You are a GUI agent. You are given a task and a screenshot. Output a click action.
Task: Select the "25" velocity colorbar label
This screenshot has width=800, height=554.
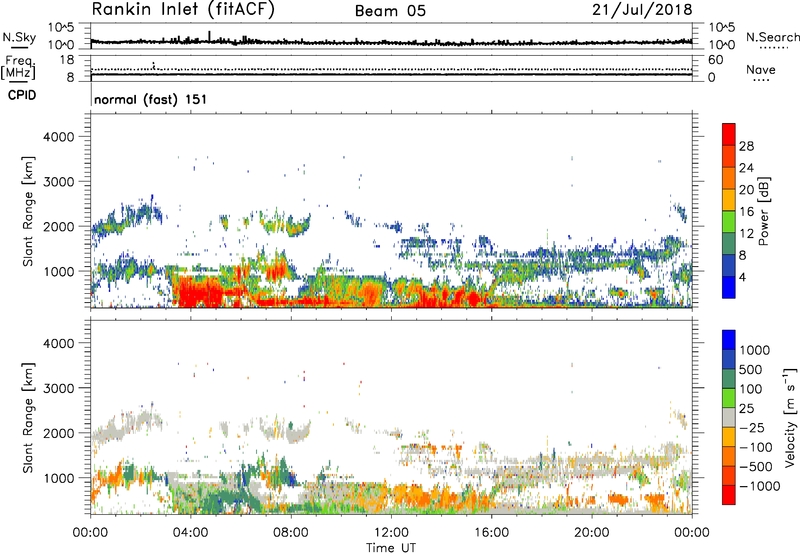(746, 408)
